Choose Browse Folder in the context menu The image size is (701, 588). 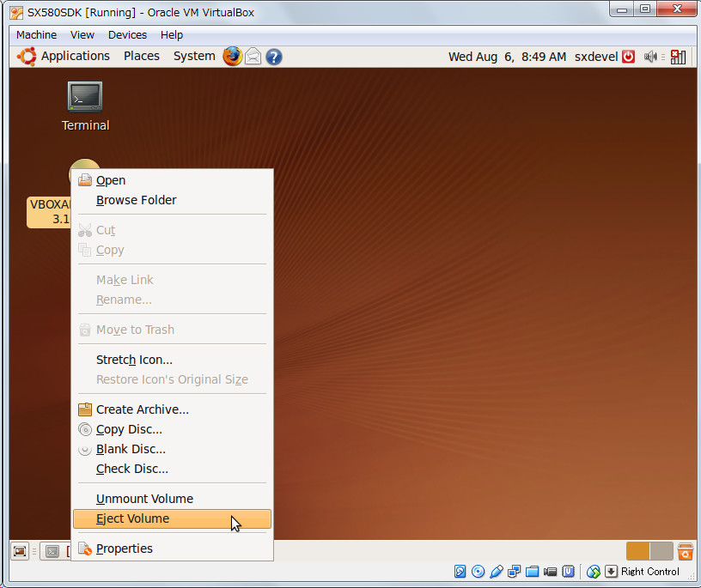click(172, 200)
